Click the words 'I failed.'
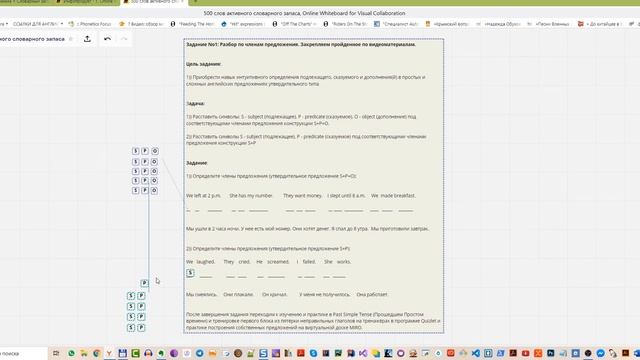The width and height of the screenshot is (640, 360). pos(306,262)
